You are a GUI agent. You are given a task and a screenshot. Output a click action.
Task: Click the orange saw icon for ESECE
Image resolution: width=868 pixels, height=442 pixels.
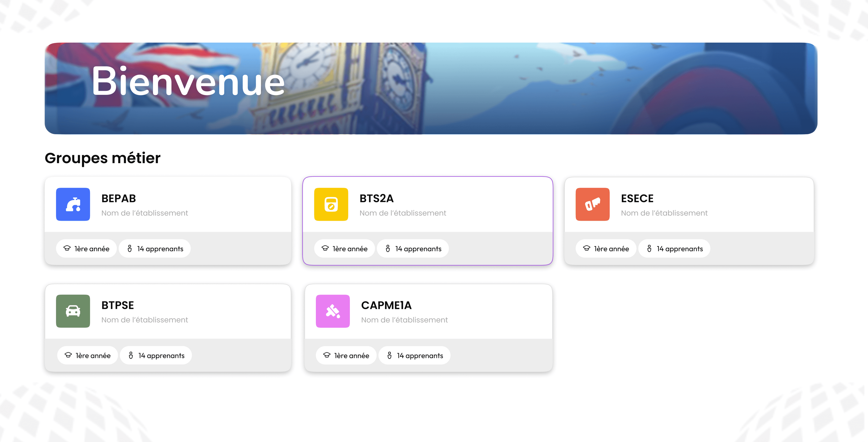(592, 204)
